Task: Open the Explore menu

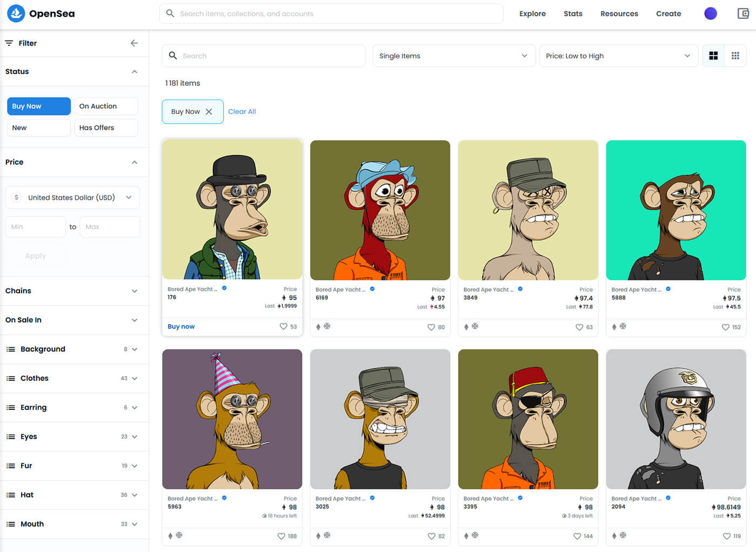Action: 532,14
